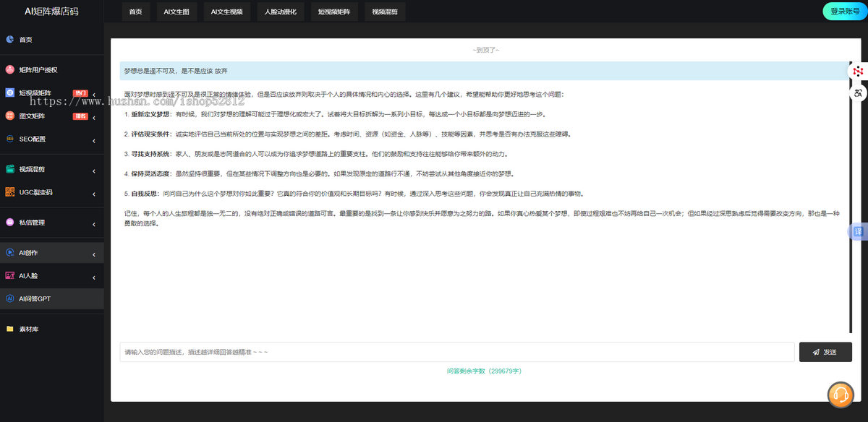Select 素材库 label in the sidebar
868x422 pixels.
29,329
